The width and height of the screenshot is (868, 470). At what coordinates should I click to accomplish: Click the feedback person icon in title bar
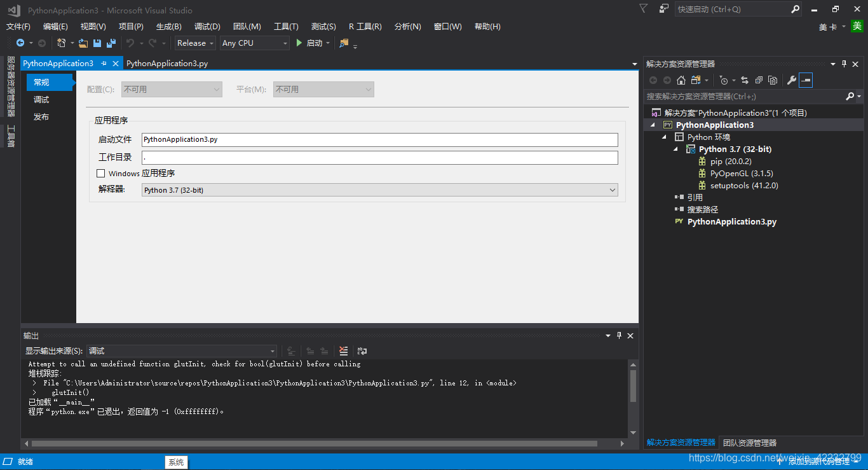pos(664,9)
